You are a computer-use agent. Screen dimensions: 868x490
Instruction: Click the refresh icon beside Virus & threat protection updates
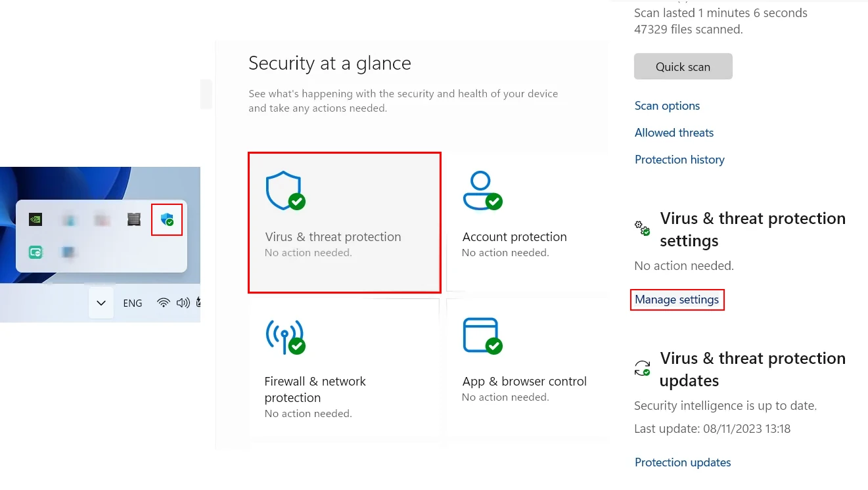[x=641, y=368]
